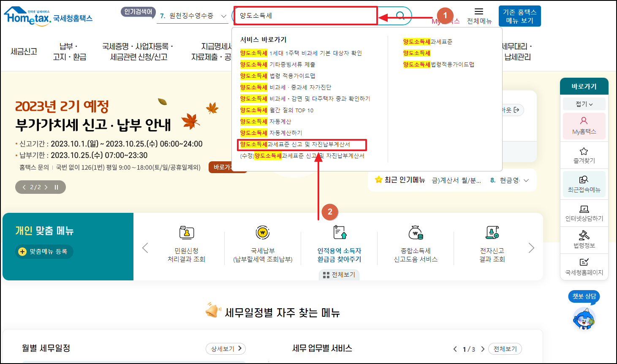Viewport: 617px width, 364px height.
Task: Open 인적용역 소득자 환급금 찾아주기 icon
Action: pyautogui.click(x=340, y=233)
